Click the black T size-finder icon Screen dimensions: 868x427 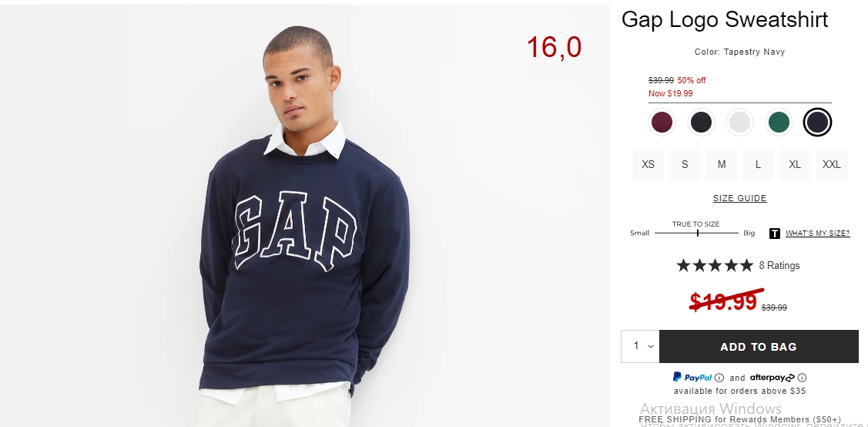pos(775,234)
